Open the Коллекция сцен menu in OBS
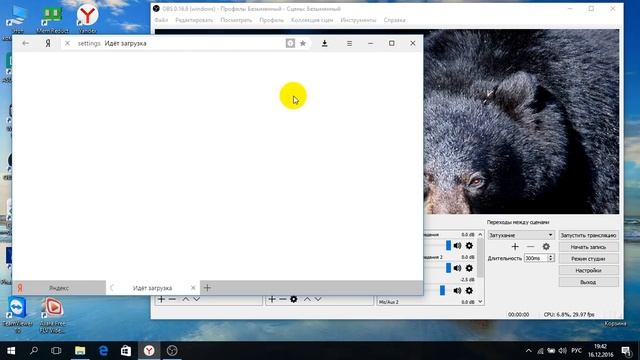 pyautogui.click(x=312, y=20)
